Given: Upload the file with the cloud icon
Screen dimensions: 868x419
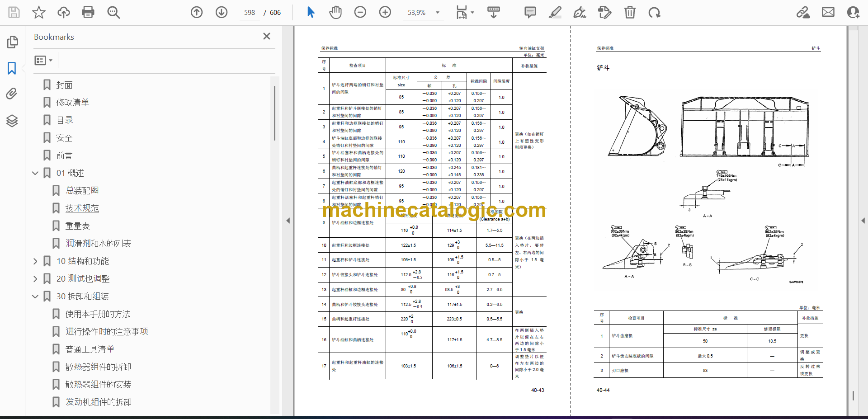Looking at the screenshot, I should tap(64, 12).
